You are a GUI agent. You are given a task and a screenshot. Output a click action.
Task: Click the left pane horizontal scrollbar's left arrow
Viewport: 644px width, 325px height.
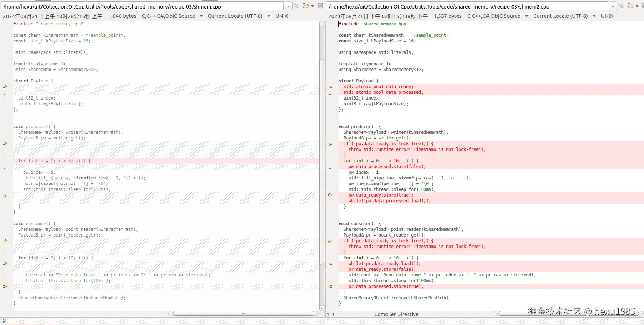point(171,314)
